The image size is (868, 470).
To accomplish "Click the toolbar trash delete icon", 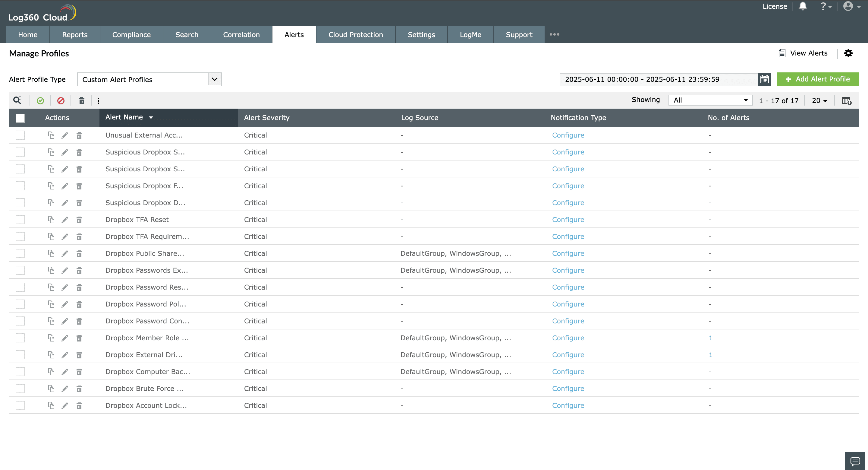I will (x=82, y=100).
